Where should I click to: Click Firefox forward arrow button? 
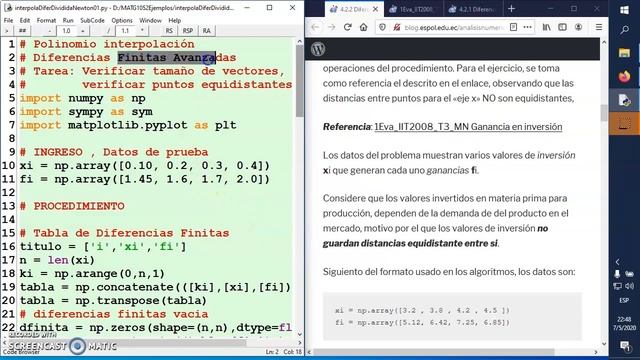tap(331, 27)
